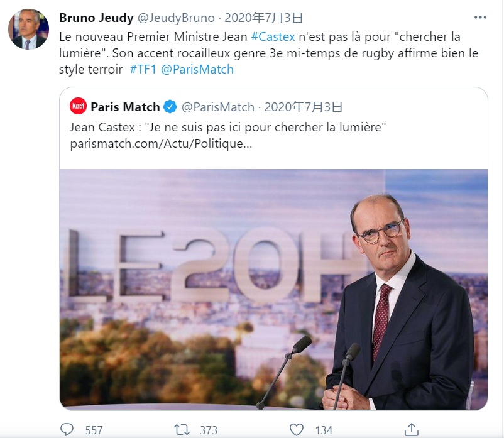
Task: Open the parismatch.com article link
Action: tap(160, 144)
